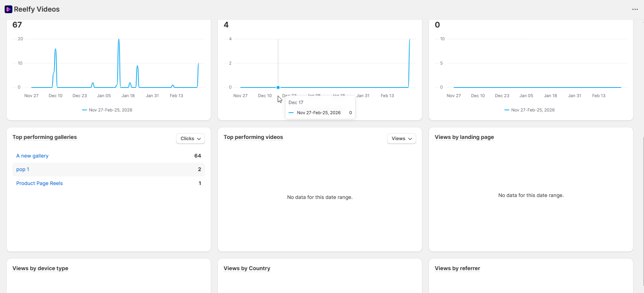The image size is (644, 293).
Task: Click the 'Top performing galleries' heading
Action: click(44, 137)
